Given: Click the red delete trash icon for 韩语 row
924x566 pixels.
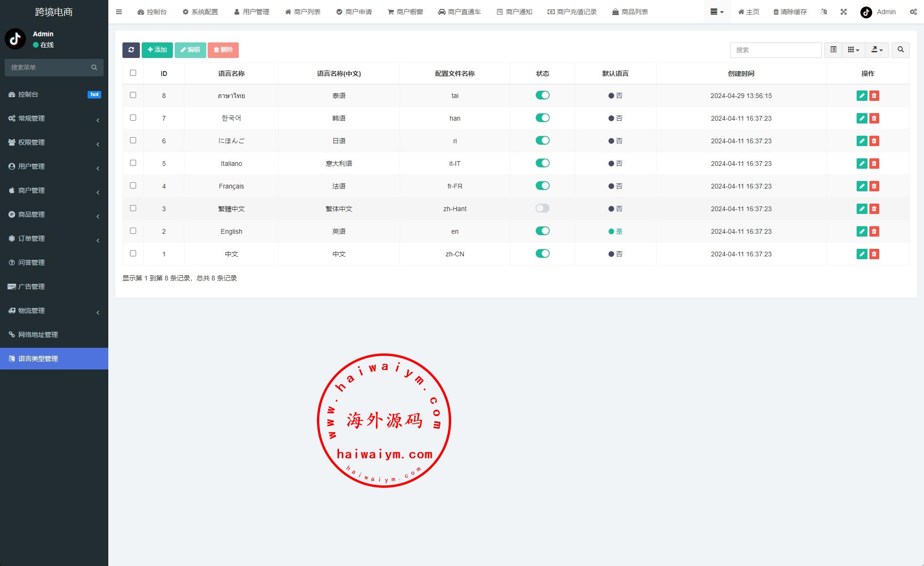Looking at the screenshot, I should pos(874,118).
